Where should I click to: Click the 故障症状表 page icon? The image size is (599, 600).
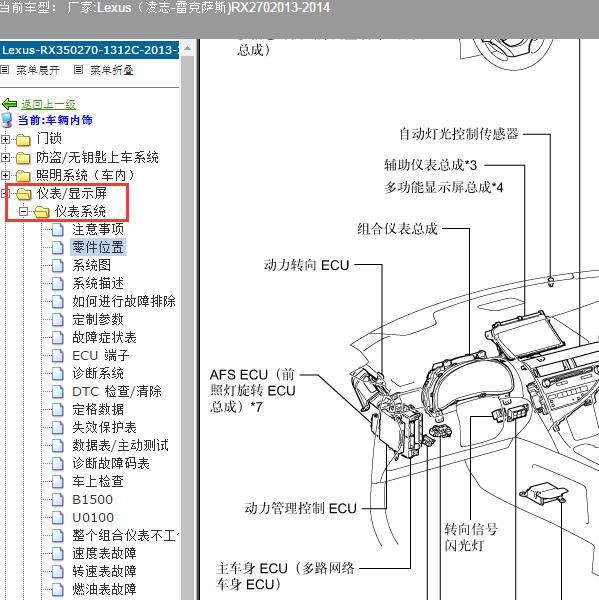(x=58, y=338)
